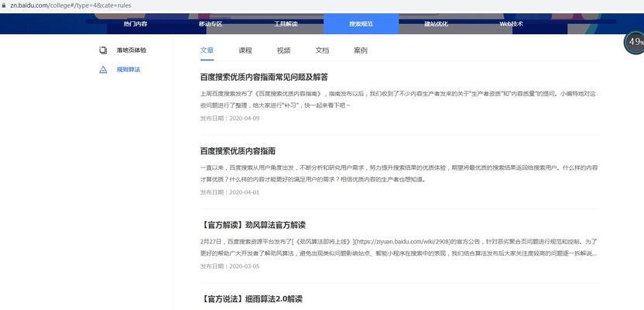Screen dimensions: 644x310
Task: Open article 【官方解读】劲风算法官方解读
Action: (x=253, y=225)
